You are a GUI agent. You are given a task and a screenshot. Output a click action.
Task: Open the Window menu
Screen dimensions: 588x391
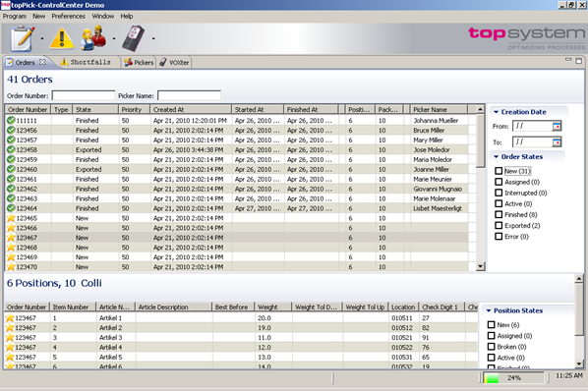[x=102, y=16]
